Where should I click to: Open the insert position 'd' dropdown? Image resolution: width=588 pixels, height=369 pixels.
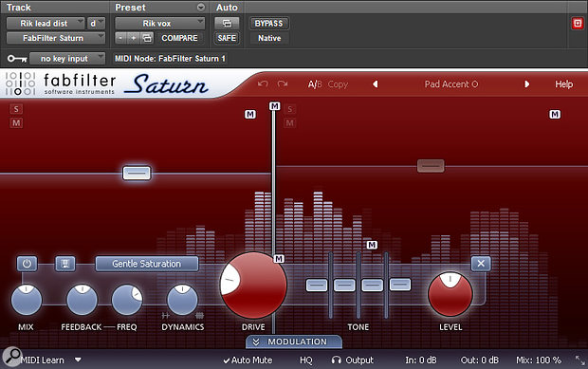point(96,24)
